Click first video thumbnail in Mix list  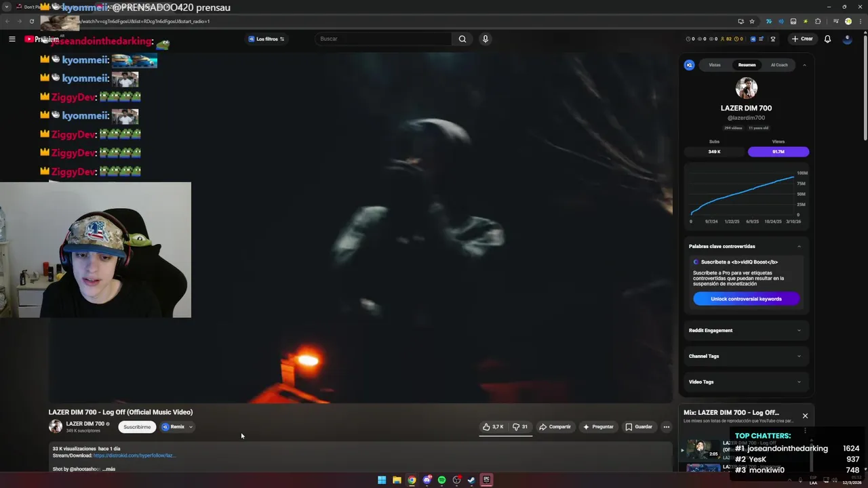pos(704,450)
